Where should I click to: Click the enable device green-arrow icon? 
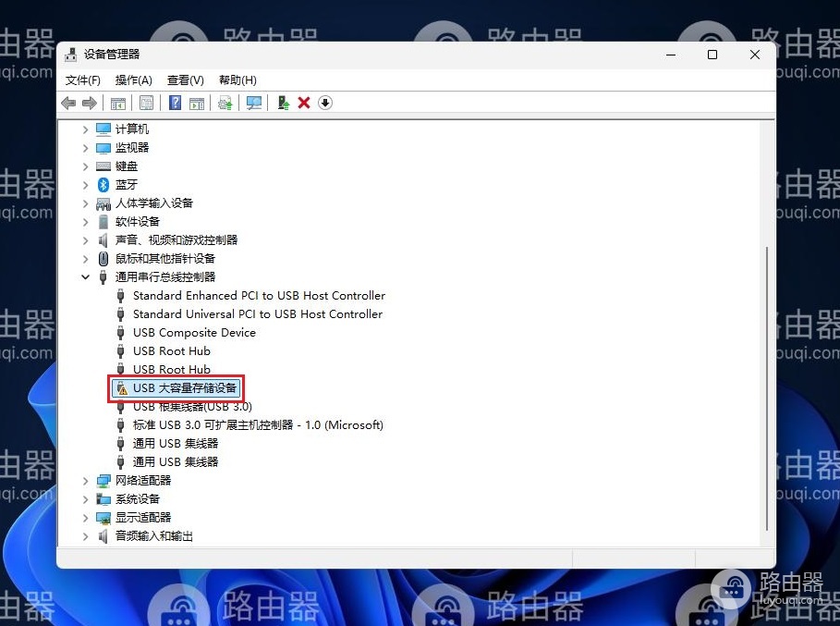click(284, 103)
